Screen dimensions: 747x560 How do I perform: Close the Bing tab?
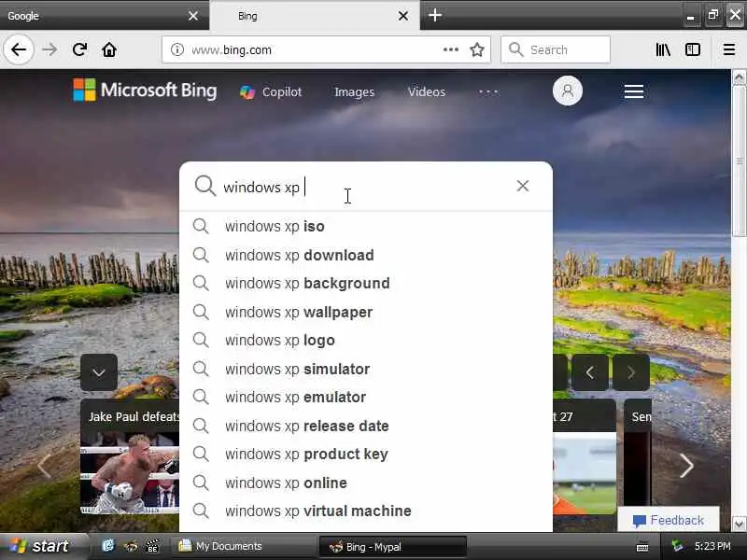click(x=403, y=16)
